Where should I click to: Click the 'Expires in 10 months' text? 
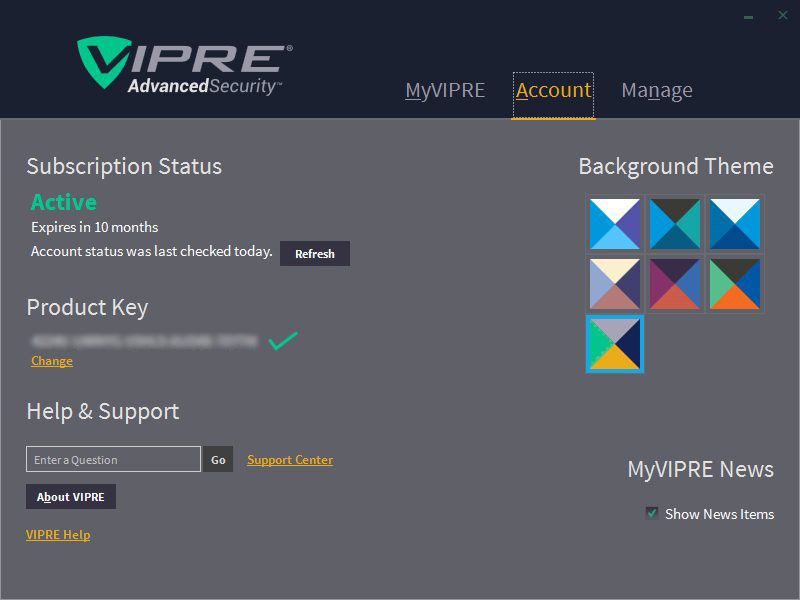[x=95, y=227]
